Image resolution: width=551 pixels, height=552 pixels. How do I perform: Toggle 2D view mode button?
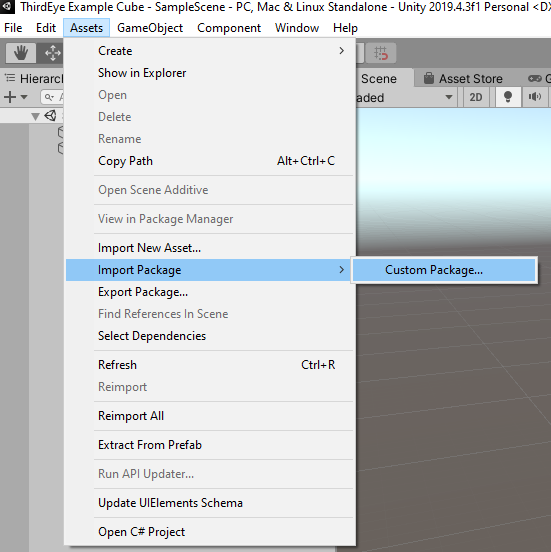[x=476, y=97]
